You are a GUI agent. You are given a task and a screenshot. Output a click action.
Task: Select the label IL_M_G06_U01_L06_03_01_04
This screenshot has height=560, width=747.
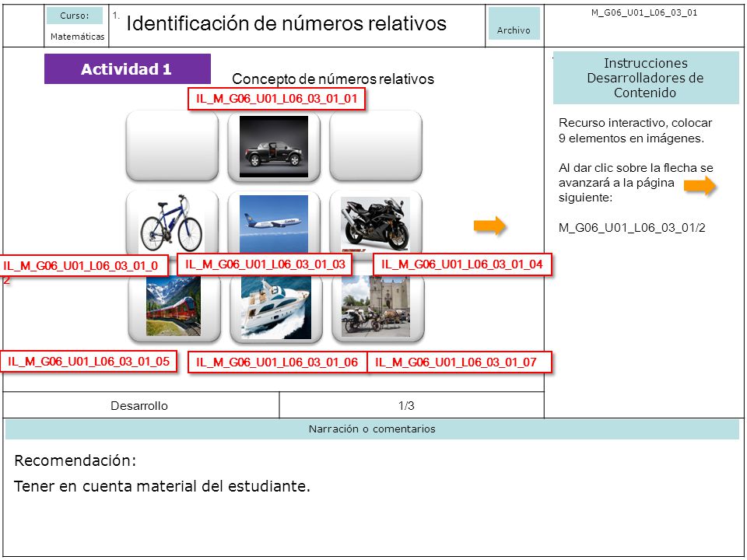point(462,264)
